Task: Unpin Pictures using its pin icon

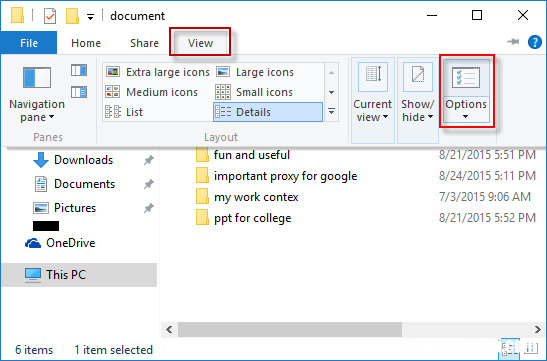Action: click(149, 208)
